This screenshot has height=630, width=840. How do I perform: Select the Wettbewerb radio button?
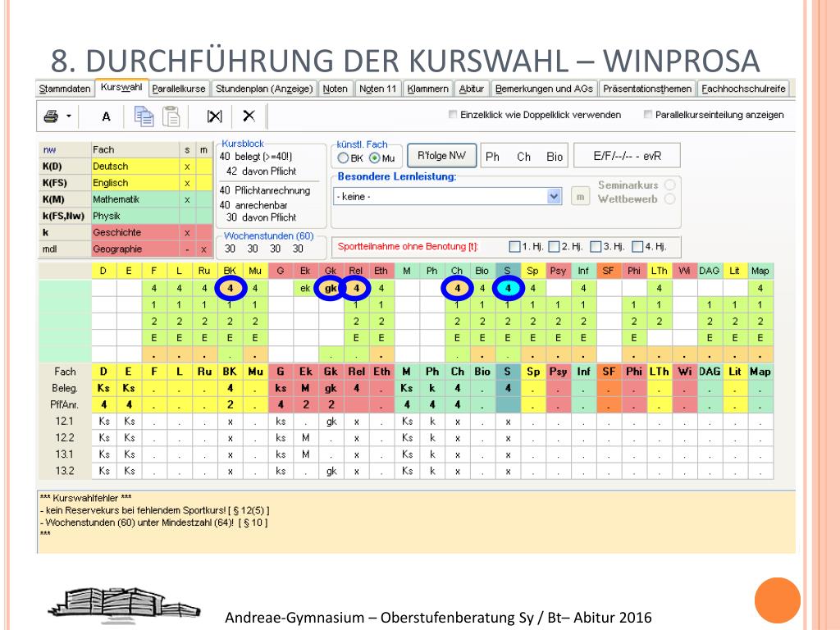pyautogui.click(x=669, y=199)
